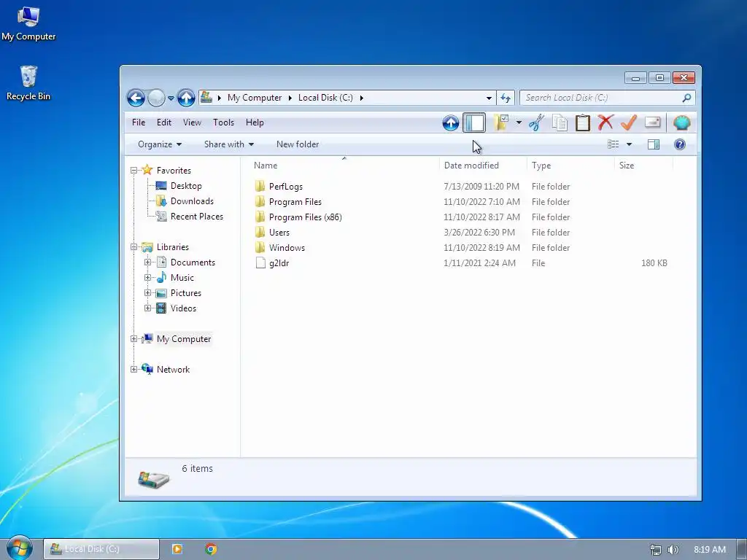
Task: Click the red X Delete icon
Action: (x=605, y=122)
